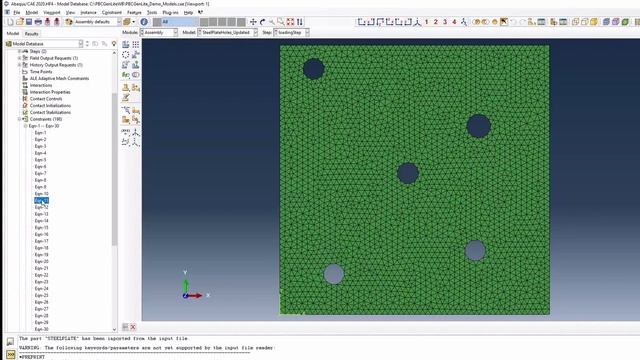Click the Radial Pattern tool icon
640x360 pixels.
(126, 54)
